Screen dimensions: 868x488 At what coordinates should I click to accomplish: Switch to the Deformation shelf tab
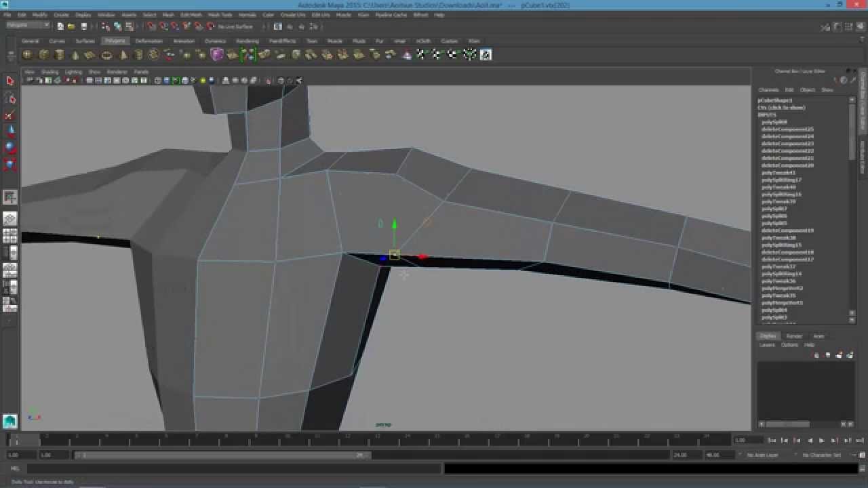(x=149, y=41)
